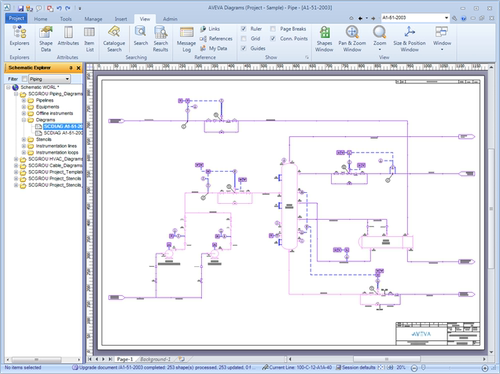Switch to the Tools ribbon tab
This screenshot has width=500, height=374.
pos(66,19)
